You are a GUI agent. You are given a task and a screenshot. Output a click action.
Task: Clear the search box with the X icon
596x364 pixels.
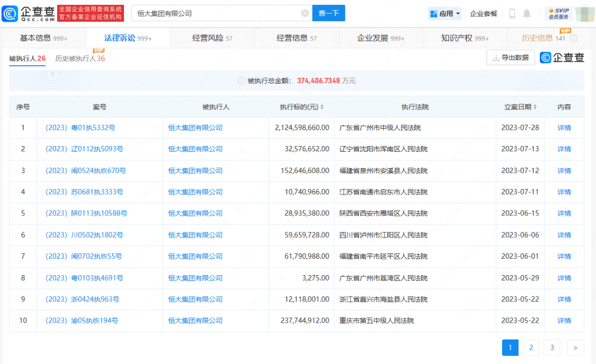(x=305, y=13)
